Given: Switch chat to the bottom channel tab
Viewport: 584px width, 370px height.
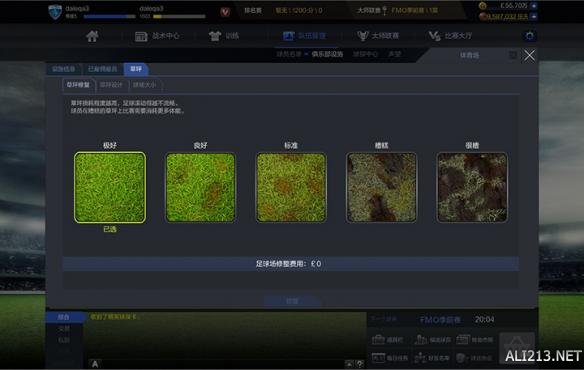Looking at the screenshot, I should coord(64,340).
